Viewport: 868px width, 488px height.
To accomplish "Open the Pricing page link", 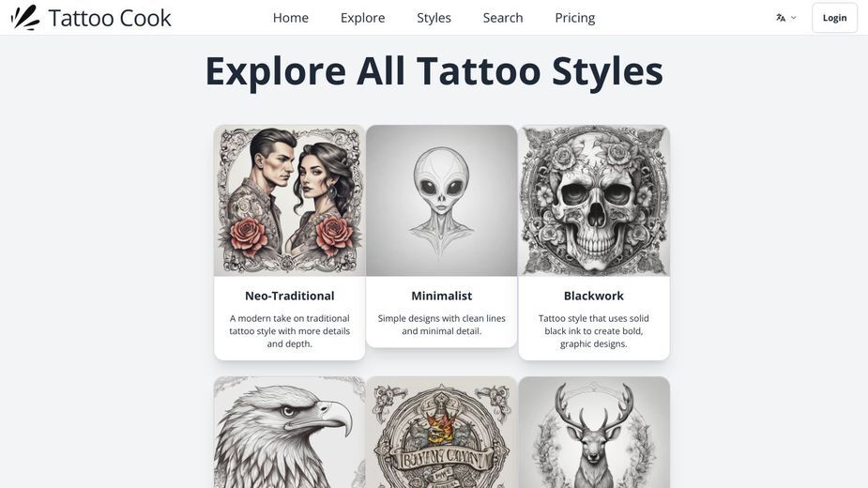I will click(x=574, y=18).
